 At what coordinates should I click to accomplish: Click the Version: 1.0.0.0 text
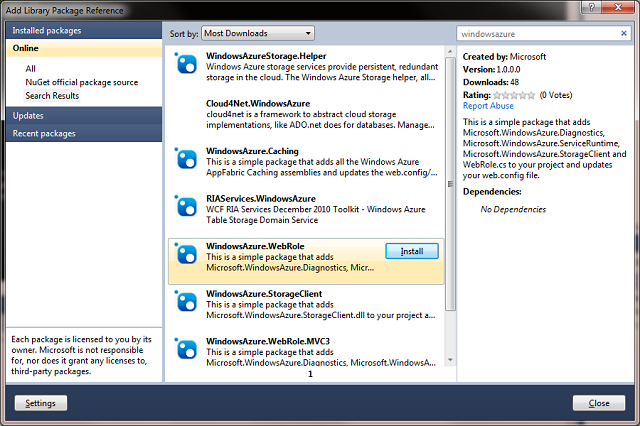click(x=491, y=69)
